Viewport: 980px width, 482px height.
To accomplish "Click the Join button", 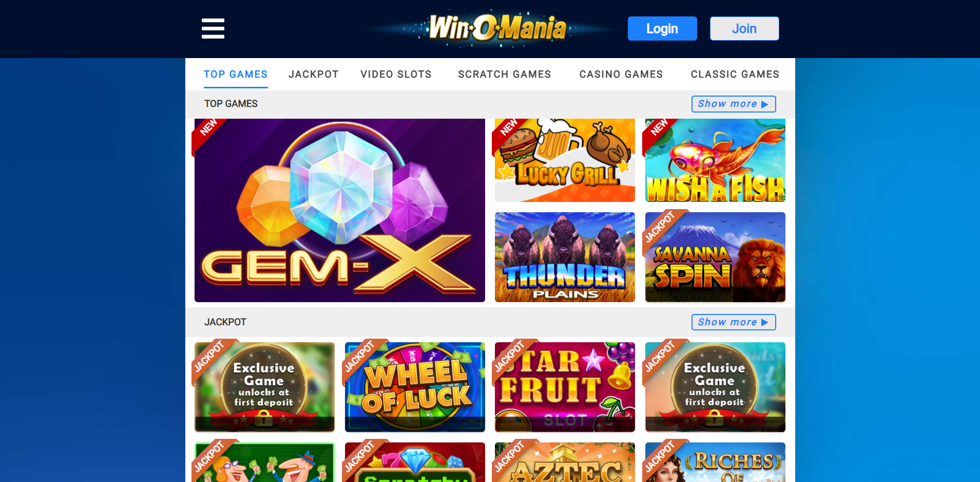I will tap(744, 29).
